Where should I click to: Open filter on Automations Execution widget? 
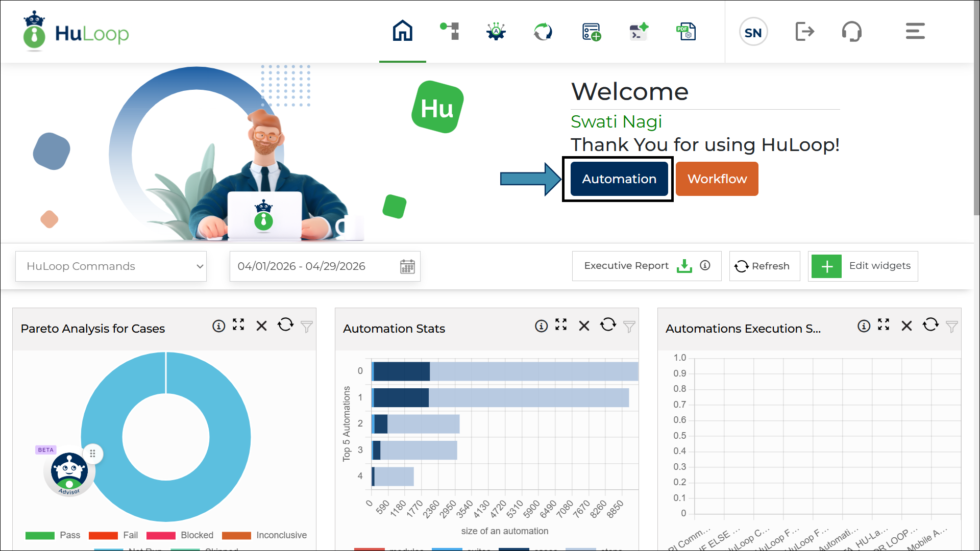point(952,327)
